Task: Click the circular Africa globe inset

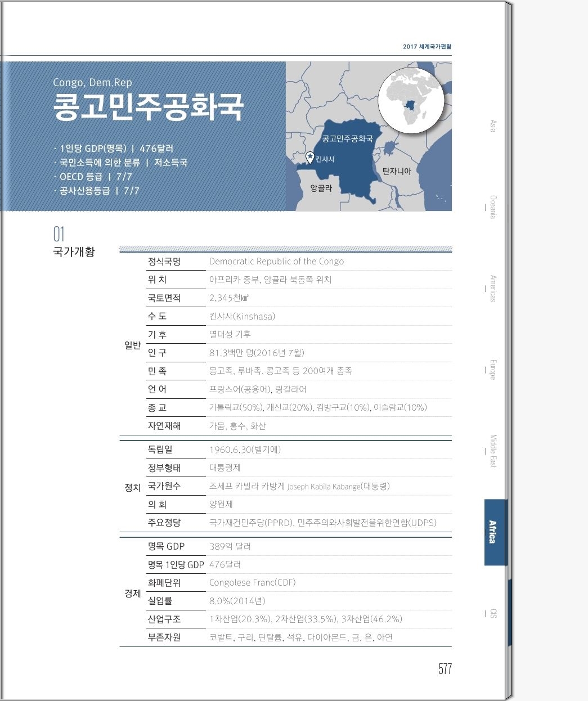Action: point(411,101)
